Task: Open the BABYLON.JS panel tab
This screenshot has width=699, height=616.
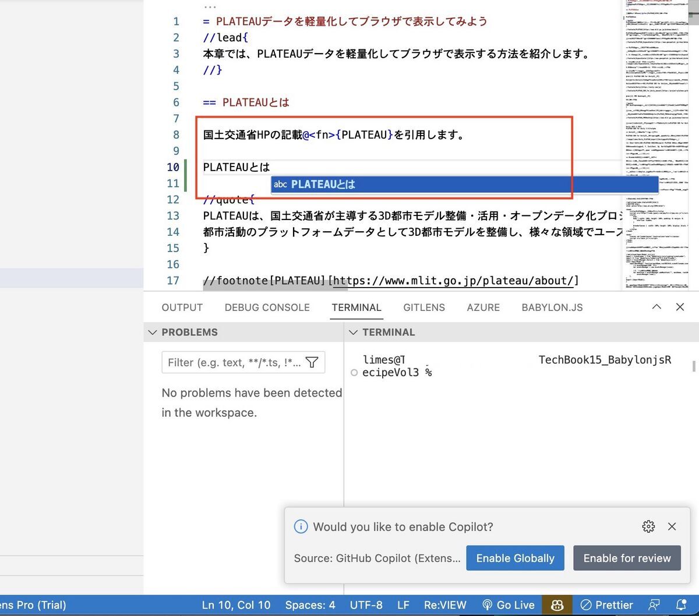Action: point(552,307)
